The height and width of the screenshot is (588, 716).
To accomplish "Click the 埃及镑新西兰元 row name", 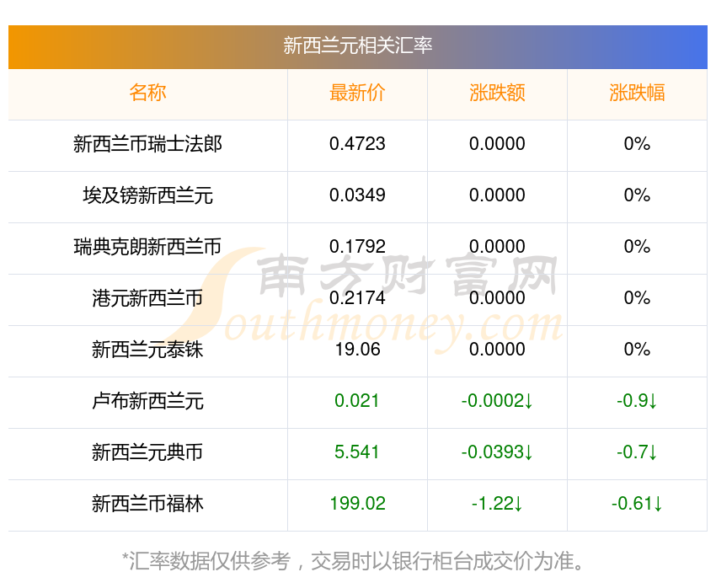I will click(147, 195).
